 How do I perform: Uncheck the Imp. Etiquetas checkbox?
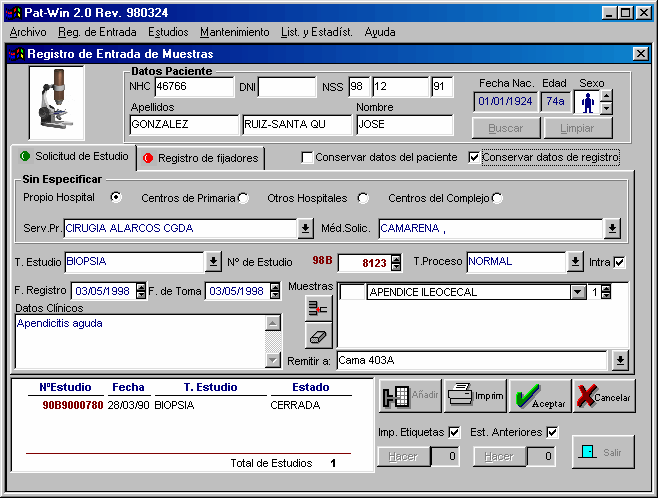(x=454, y=432)
